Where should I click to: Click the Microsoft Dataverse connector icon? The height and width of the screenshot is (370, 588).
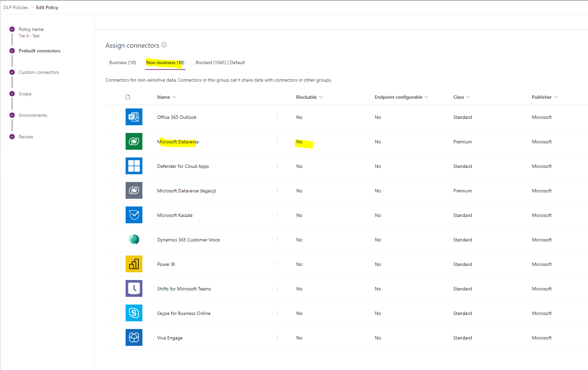click(x=134, y=141)
